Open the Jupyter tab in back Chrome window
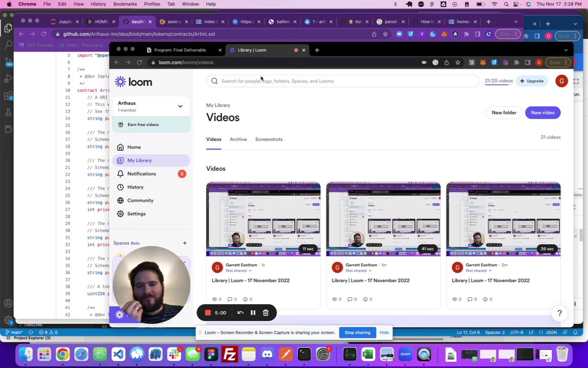The image size is (588, 368). (x=65, y=22)
